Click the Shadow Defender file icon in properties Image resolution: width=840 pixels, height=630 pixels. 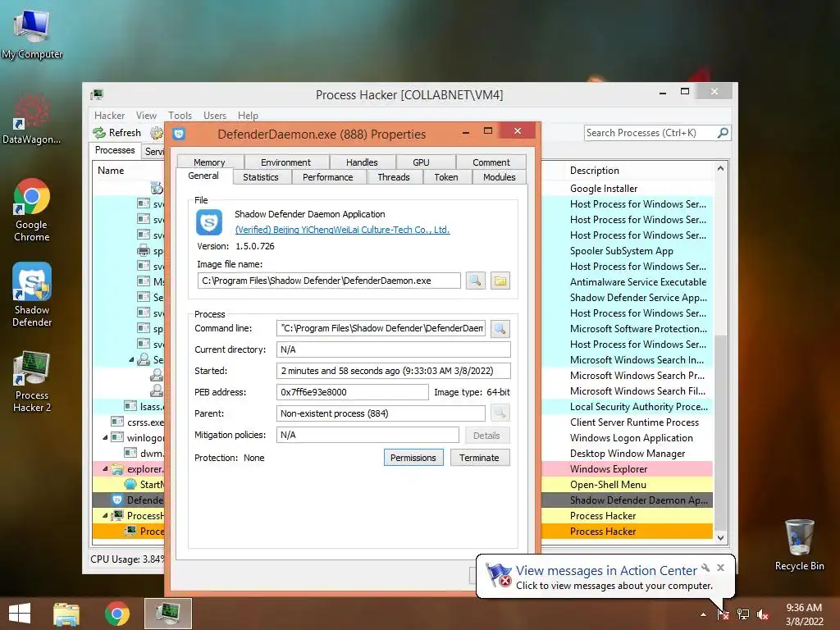(209, 222)
